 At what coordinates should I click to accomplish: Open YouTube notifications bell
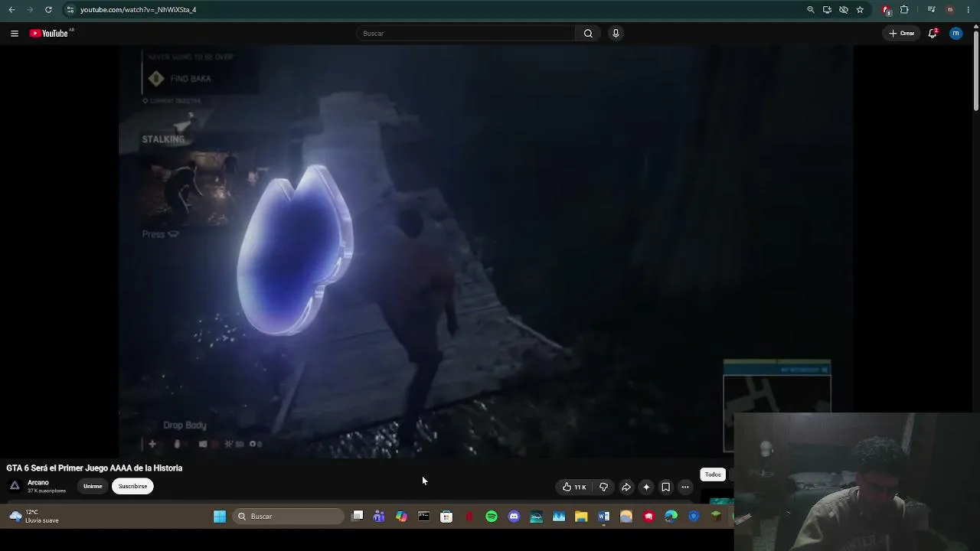click(x=933, y=34)
